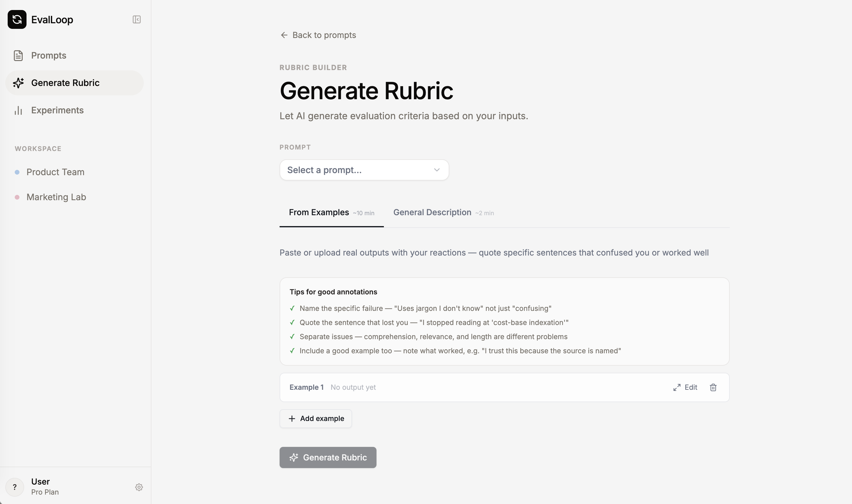Image resolution: width=852 pixels, height=504 pixels.
Task: Click the Generate Rubric sparkle icon in sidebar
Action: tap(18, 83)
